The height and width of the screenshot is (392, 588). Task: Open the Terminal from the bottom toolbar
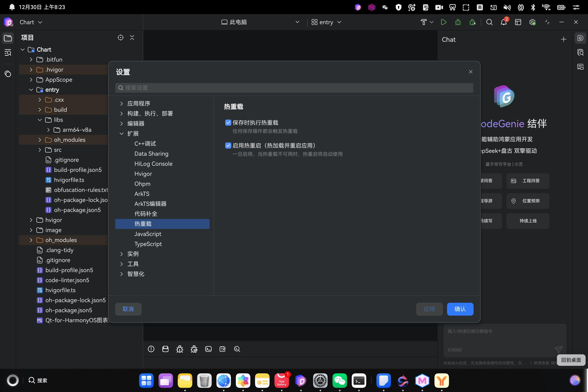point(208,349)
